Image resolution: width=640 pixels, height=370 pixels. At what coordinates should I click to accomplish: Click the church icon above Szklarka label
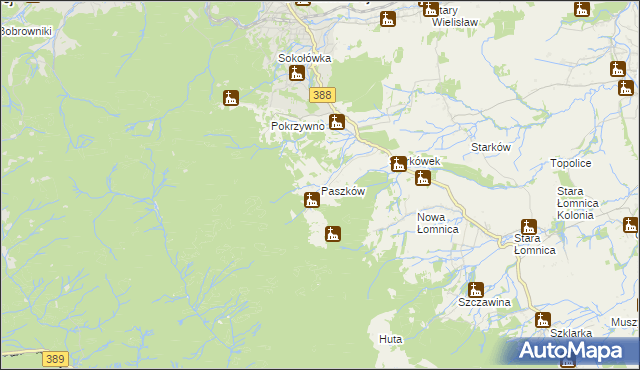pos(543,319)
